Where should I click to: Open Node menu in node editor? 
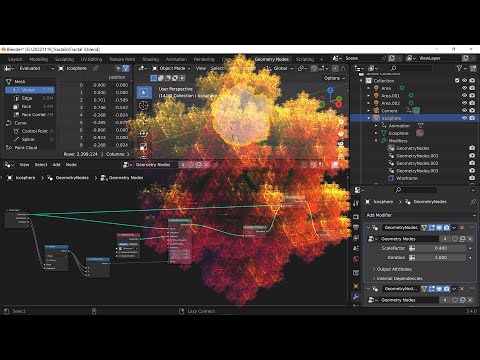71,165
